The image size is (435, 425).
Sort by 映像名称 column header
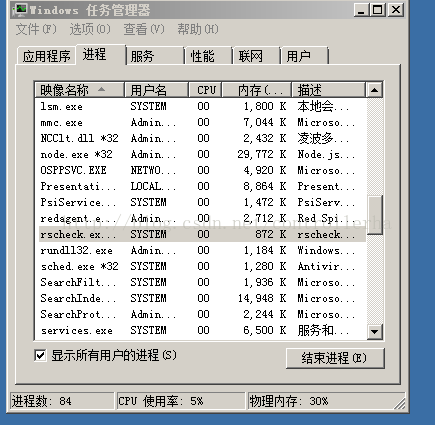(79, 90)
